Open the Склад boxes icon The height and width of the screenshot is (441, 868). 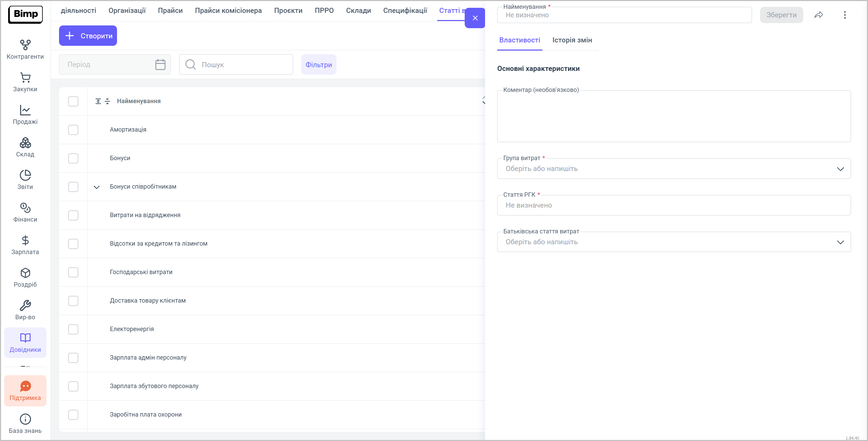click(25, 143)
